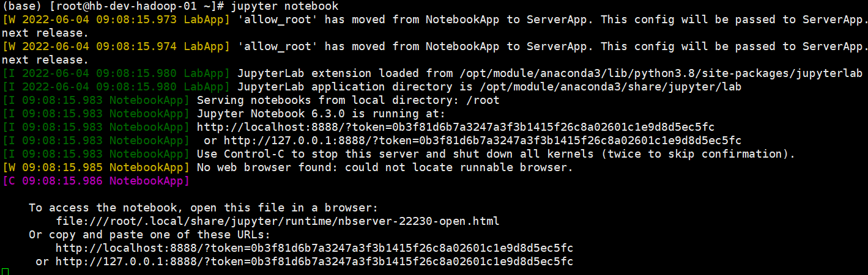This screenshot has width=868, height=275.
Task: Click the 'Use Control-C to stop this server' text
Action: [495, 154]
